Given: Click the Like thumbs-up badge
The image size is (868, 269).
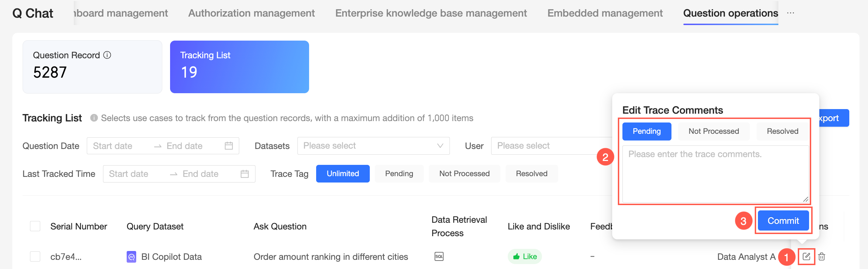Looking at the screenshot, I should 525,257.
